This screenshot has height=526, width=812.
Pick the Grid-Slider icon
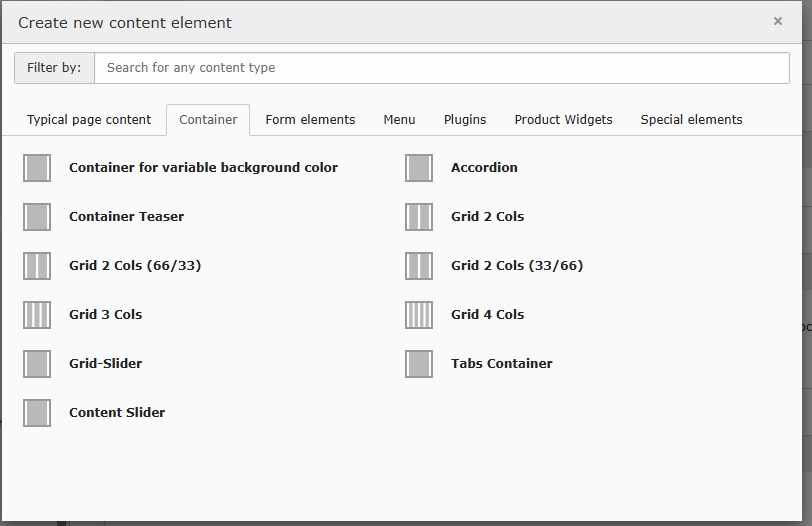(x=37, y=364)
